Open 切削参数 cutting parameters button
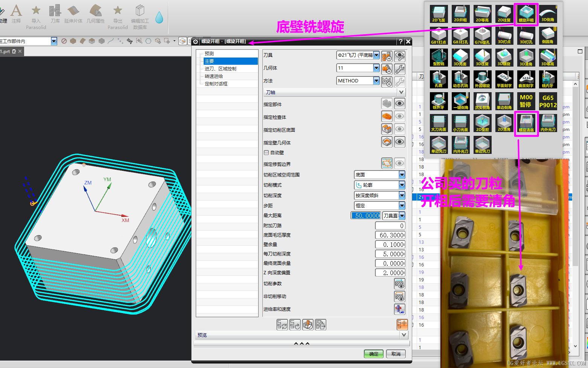The image size is (588, 368). click(400, 284)
